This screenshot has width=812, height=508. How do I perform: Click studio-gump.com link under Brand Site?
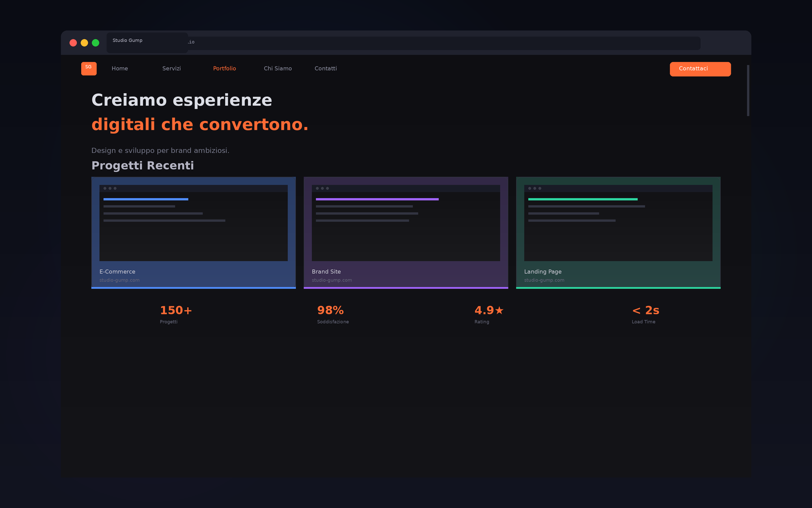332,280
